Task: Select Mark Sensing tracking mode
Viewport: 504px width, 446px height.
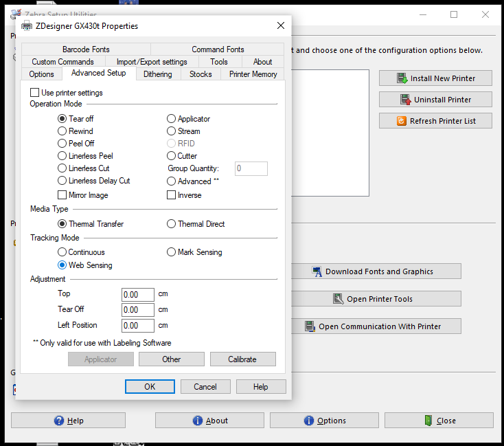Action: (x=172, y=252)
